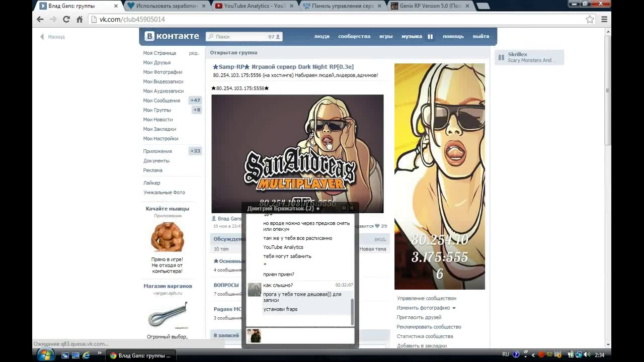
Task: Go to the browser Home page icon
Action: tap(79, 19)
